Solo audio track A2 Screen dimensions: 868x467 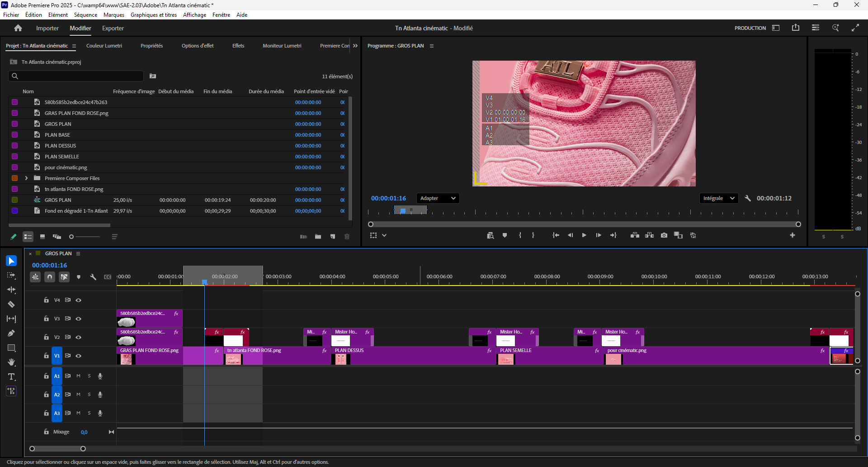click(89, 395)
